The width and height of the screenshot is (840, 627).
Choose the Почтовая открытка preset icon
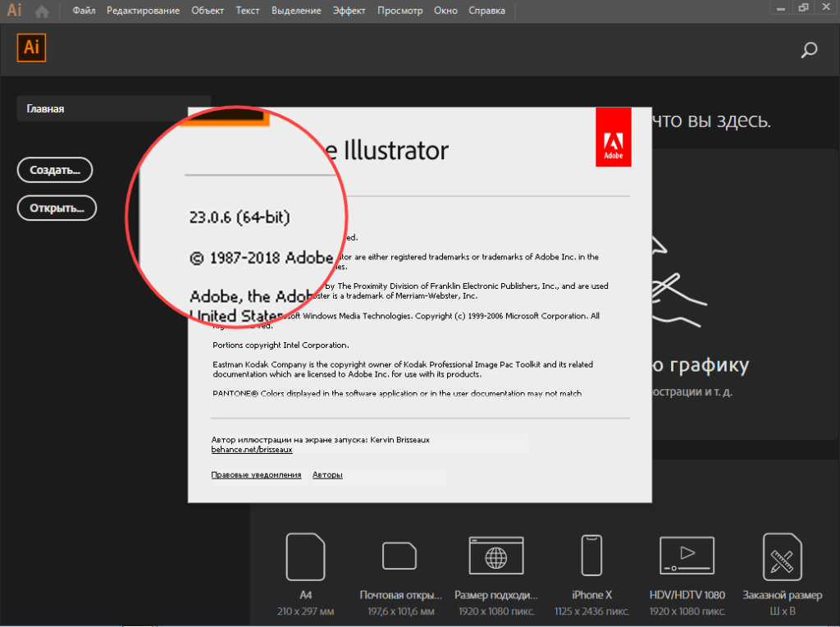[399, 556]
